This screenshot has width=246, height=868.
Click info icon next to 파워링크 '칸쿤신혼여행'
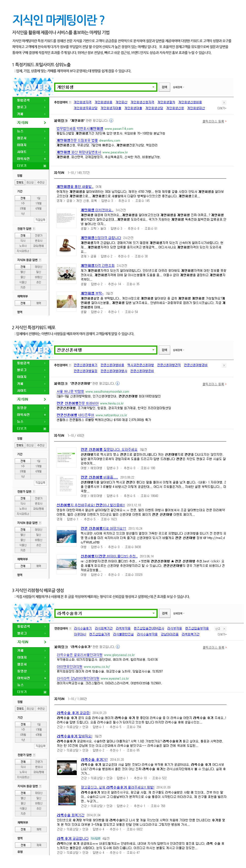[x=117, y=383]
